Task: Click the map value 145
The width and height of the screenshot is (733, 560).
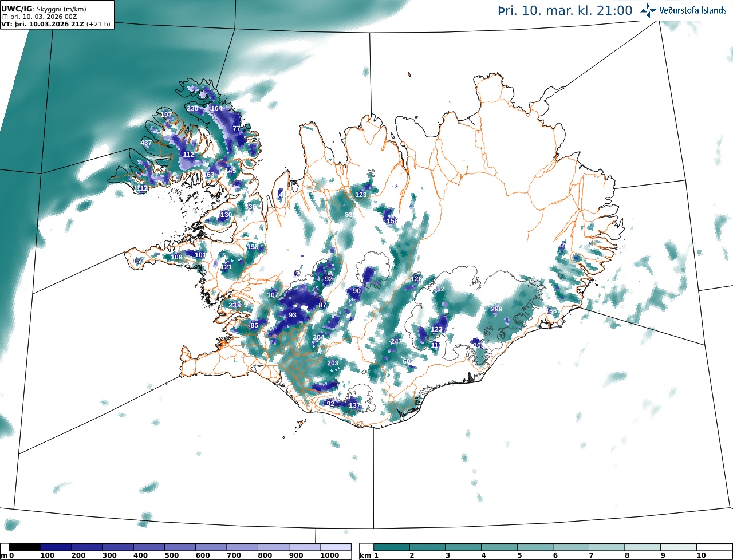Action: [231, 171]
